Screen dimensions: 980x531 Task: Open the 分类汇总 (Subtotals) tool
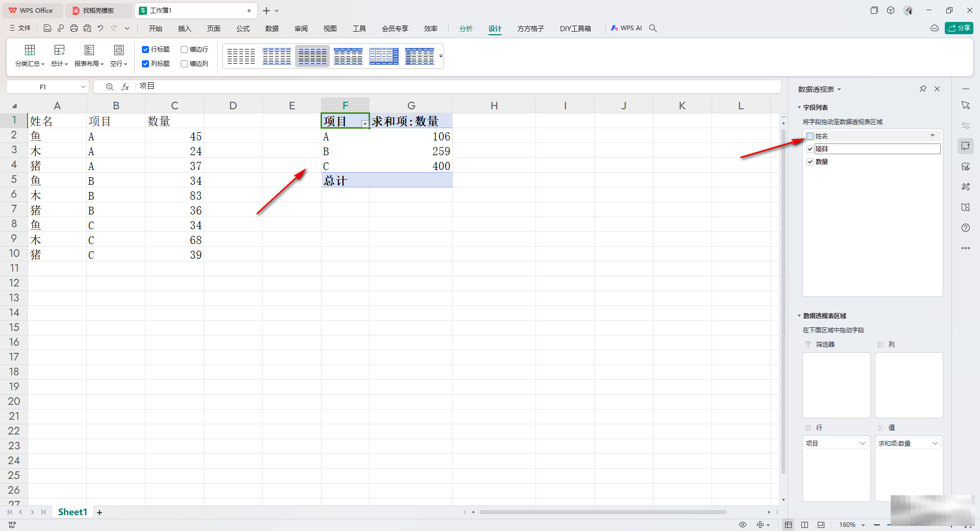click(x=29, y=56)
